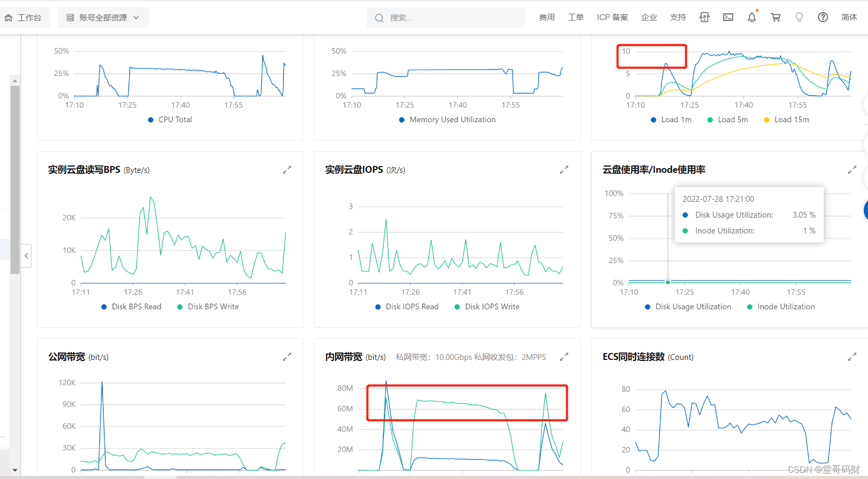The image size is (868, 479).
Task: Toggle the Load 1m legend series
Action: [x=671, y=120]
